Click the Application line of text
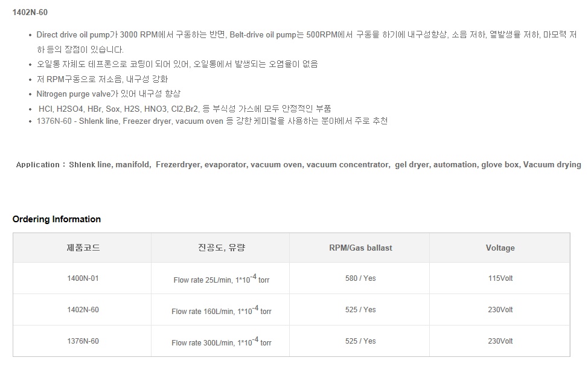Image resolution: width=588 pixels, height=369 pixels. [x=298, y=165]
